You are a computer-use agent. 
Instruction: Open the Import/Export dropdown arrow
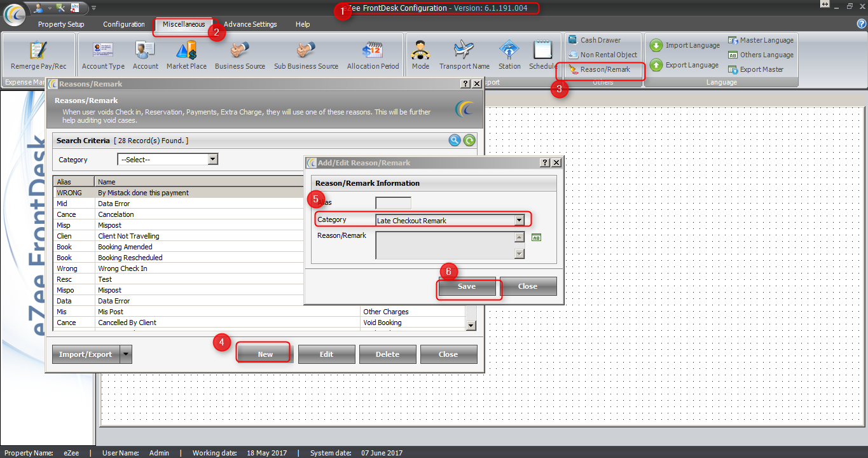125,354
